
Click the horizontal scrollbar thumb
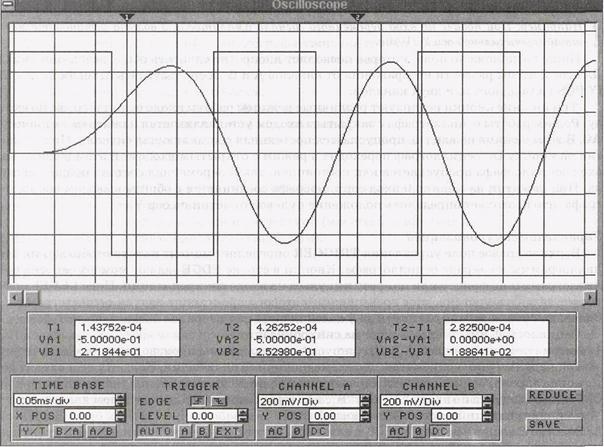click(x=32, y=297)
